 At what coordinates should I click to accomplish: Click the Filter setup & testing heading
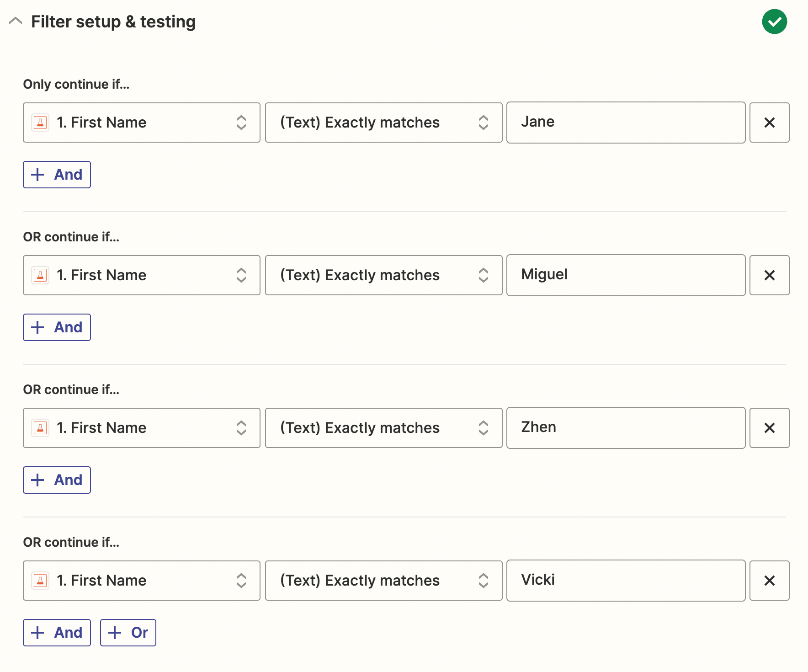(x=113, y=21)
